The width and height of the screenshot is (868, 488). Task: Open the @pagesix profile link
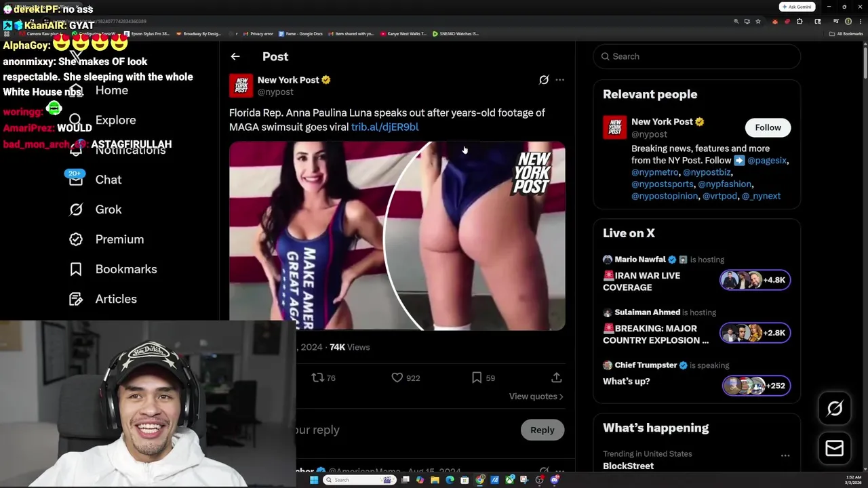coord(767,161)
